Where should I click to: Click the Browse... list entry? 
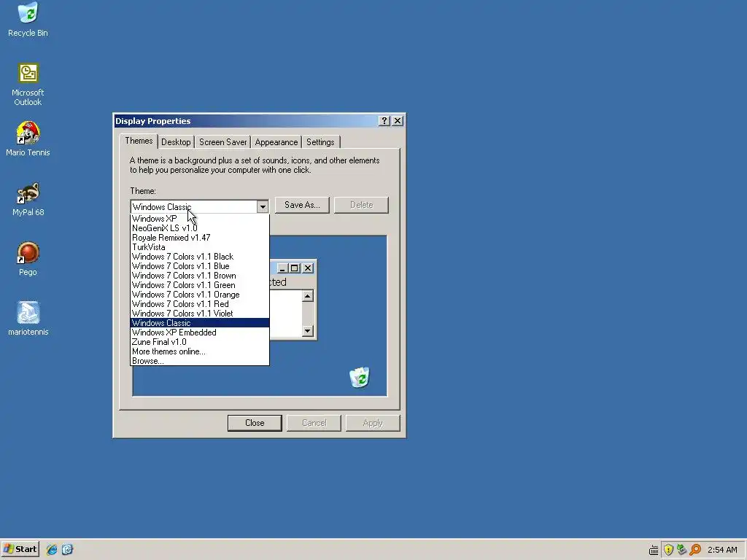(200, 361)
